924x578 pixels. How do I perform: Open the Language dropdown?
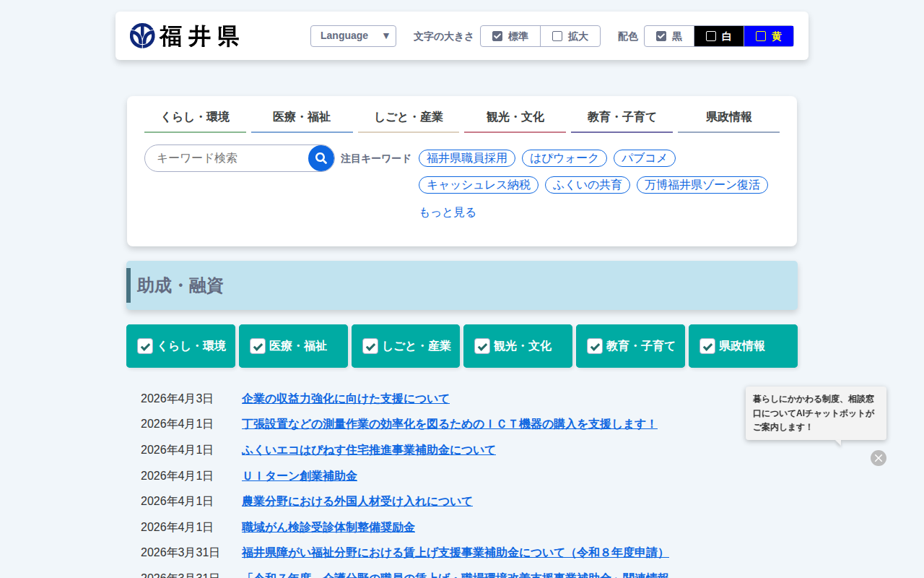tap(353, 35)
